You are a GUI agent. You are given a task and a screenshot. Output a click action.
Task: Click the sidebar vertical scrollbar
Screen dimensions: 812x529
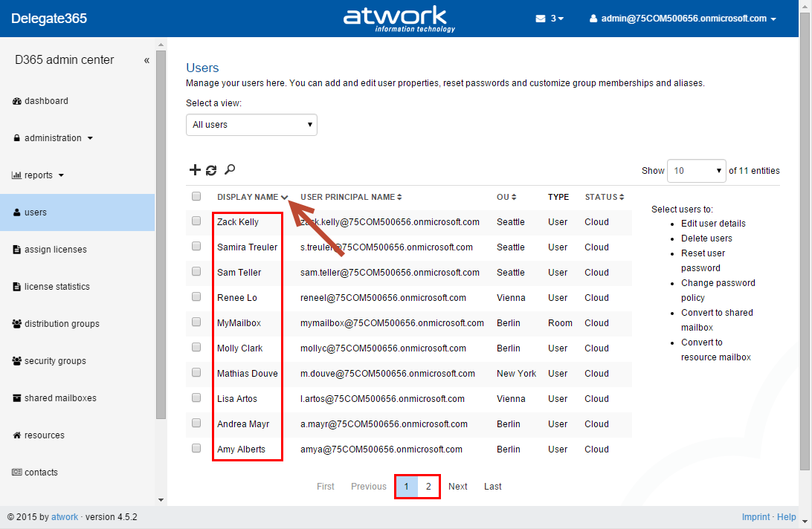(x=161, y=238)
